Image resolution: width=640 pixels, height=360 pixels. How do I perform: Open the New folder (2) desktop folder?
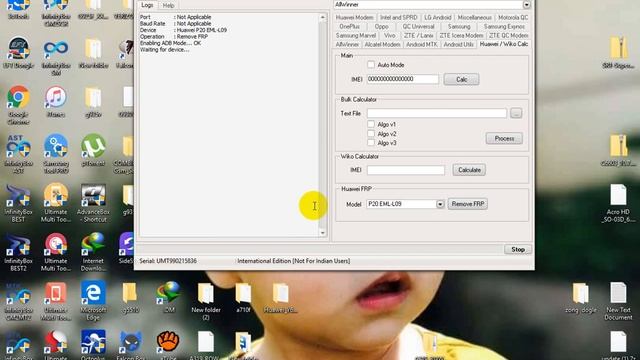tap(206, 301)
